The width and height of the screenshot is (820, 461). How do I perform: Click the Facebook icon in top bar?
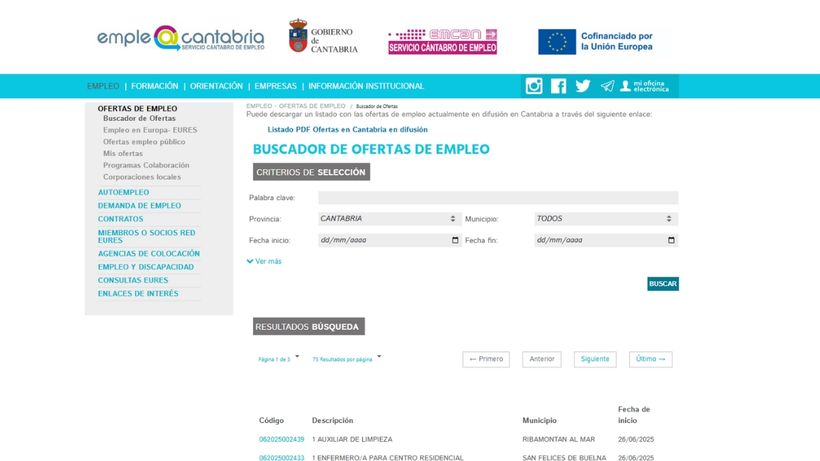point(558,86)
